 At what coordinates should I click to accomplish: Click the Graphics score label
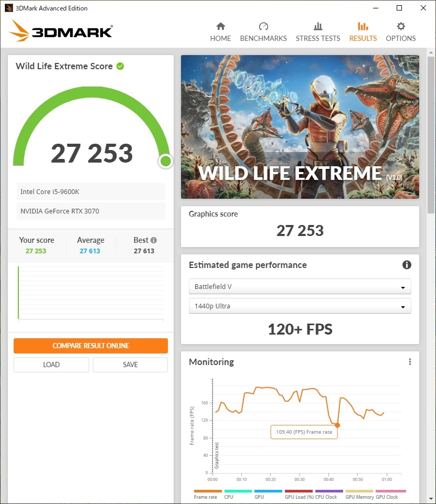click(x=213, y=214)
